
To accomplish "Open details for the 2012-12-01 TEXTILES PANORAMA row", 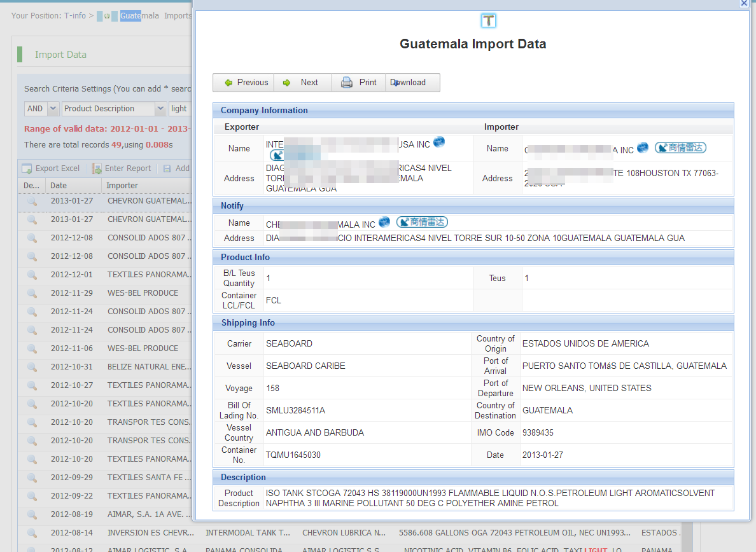I will pos(32,275).
